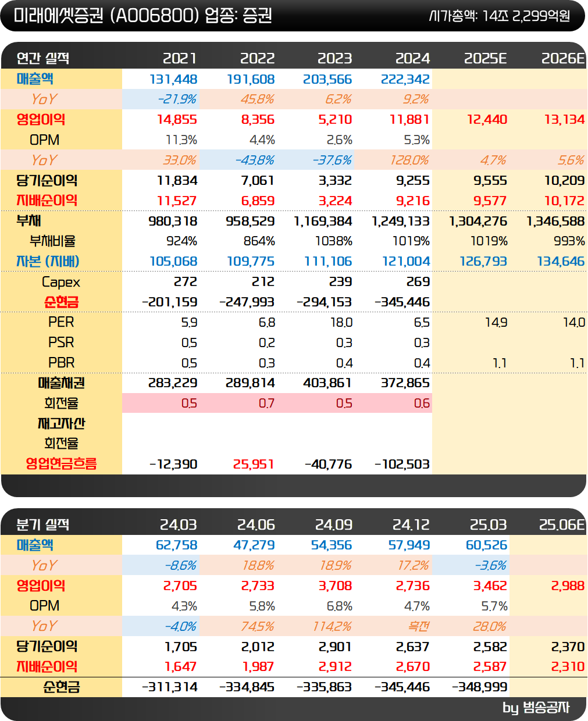Click 25.06E 지배순이익 estimate 2,310

pyautogui.click(x=568, y=667)
